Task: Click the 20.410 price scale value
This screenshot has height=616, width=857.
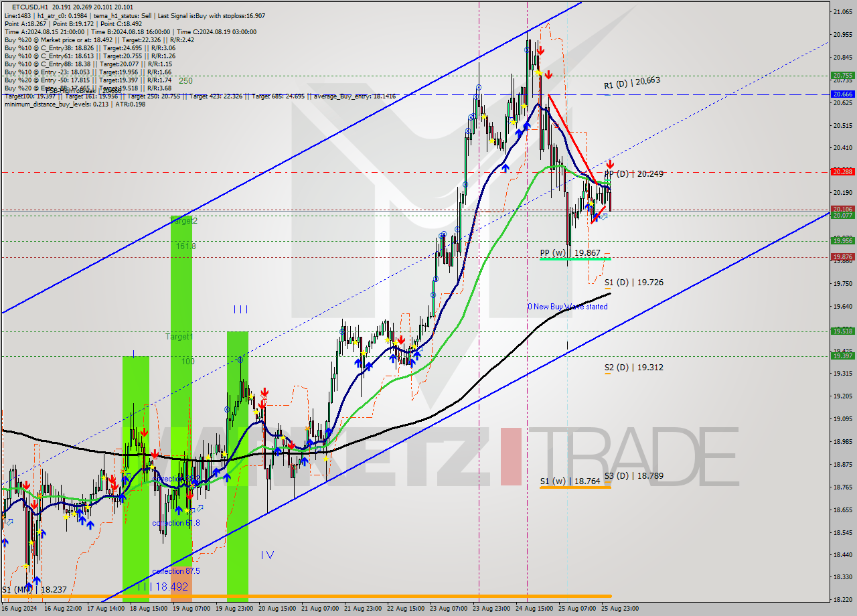Action: (x=843, y=147)
